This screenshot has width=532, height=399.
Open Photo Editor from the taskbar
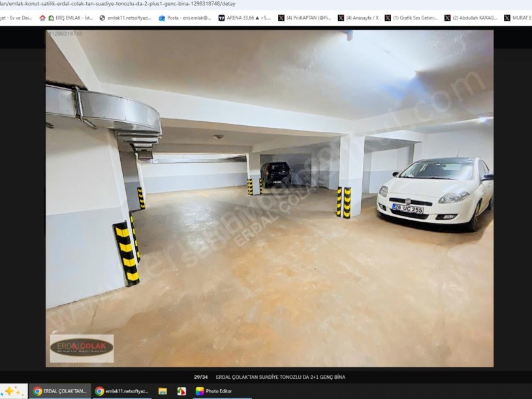click(213, 391)
